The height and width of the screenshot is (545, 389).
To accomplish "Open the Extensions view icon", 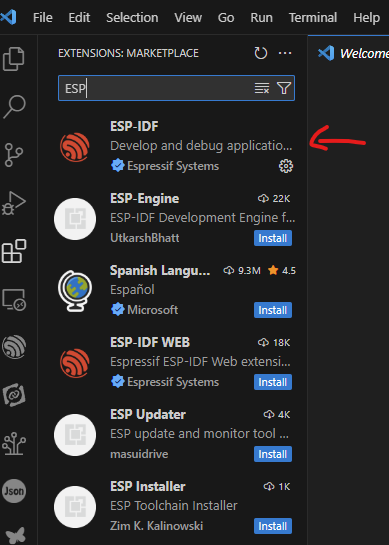I will (x=14, y=251).
